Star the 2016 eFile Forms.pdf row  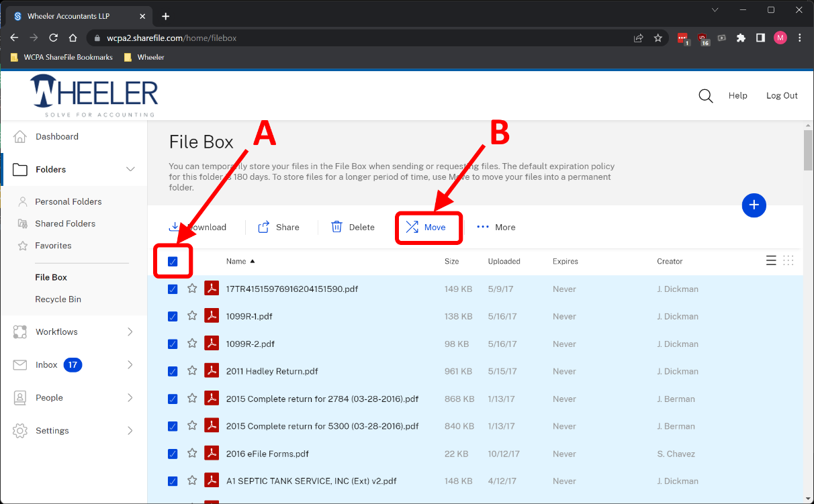pos(192,453)
